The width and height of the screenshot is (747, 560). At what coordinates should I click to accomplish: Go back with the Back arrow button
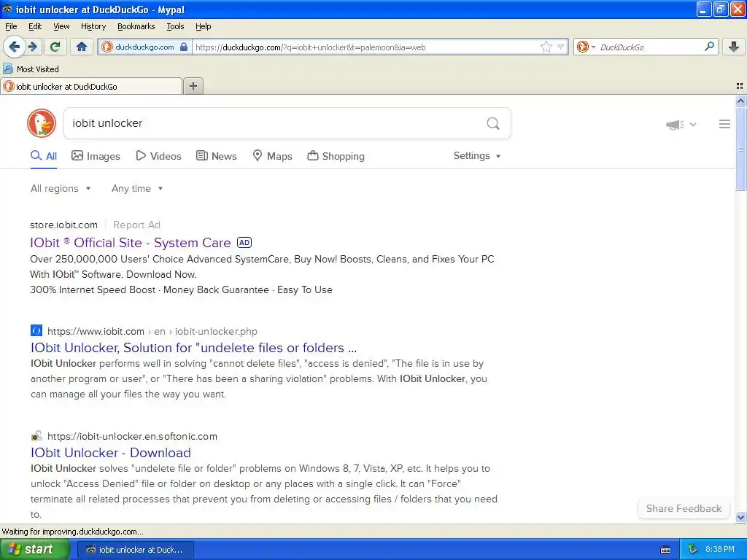tap(15, 47)
